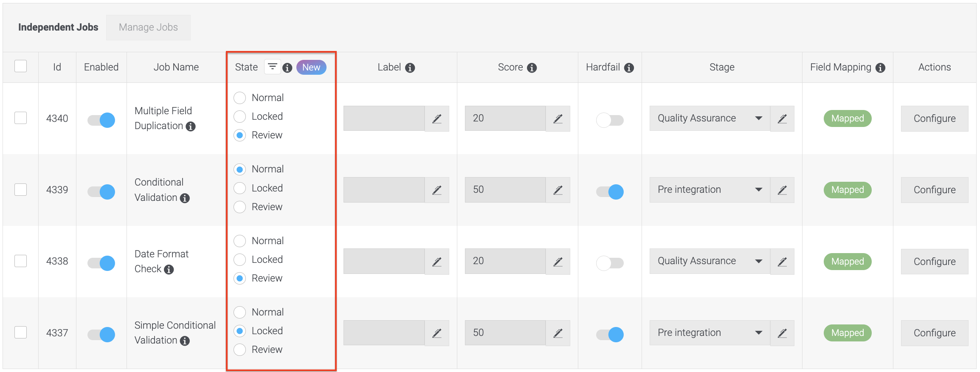This screenshot has width=980, height=372.
Task: Edit label pencil for job 4340
Action: click(437, 118)
